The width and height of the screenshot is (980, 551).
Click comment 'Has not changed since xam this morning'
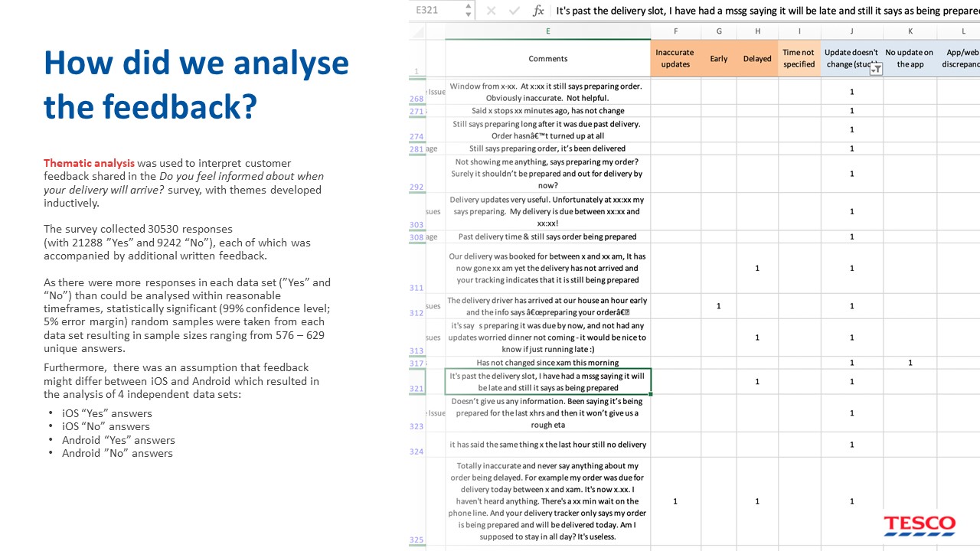point(548,363)
